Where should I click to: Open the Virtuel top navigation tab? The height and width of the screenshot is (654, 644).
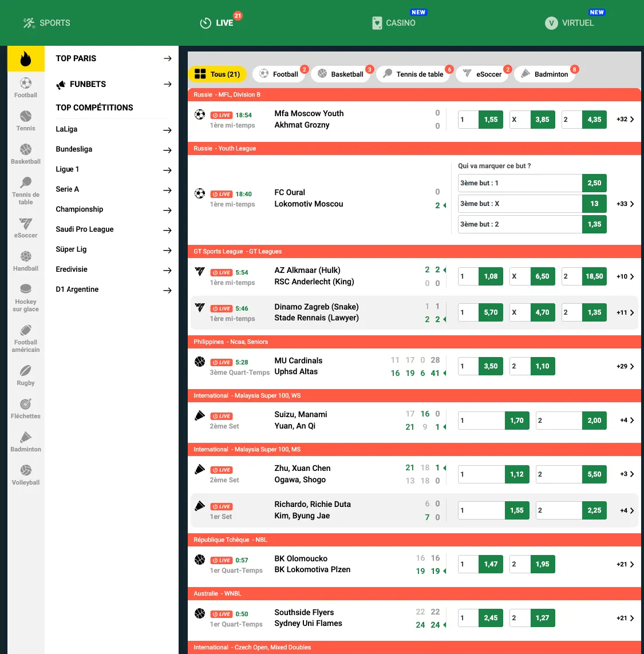pos(569,23)
